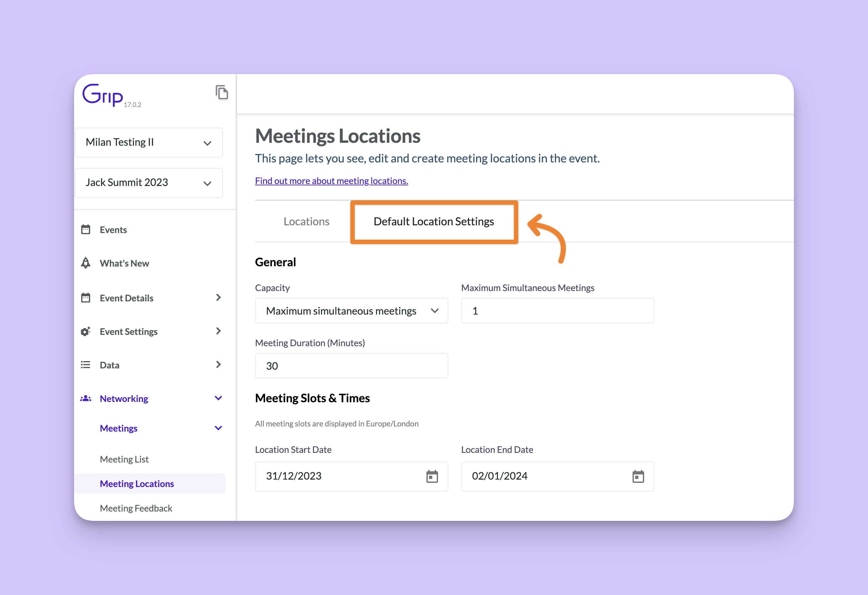The image size is (868, 595).
Task: Click the What's New rocket icon
Action: (x=86, y=263)
